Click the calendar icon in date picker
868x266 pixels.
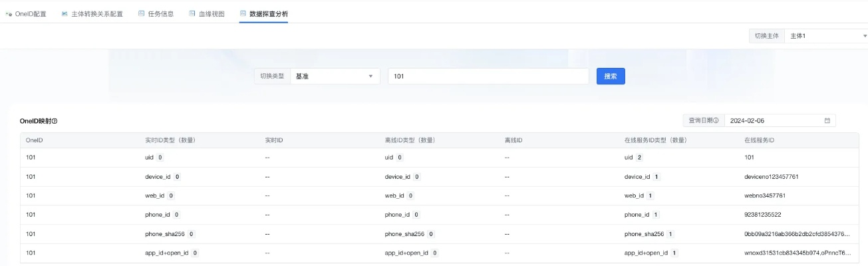click(827, 120)
